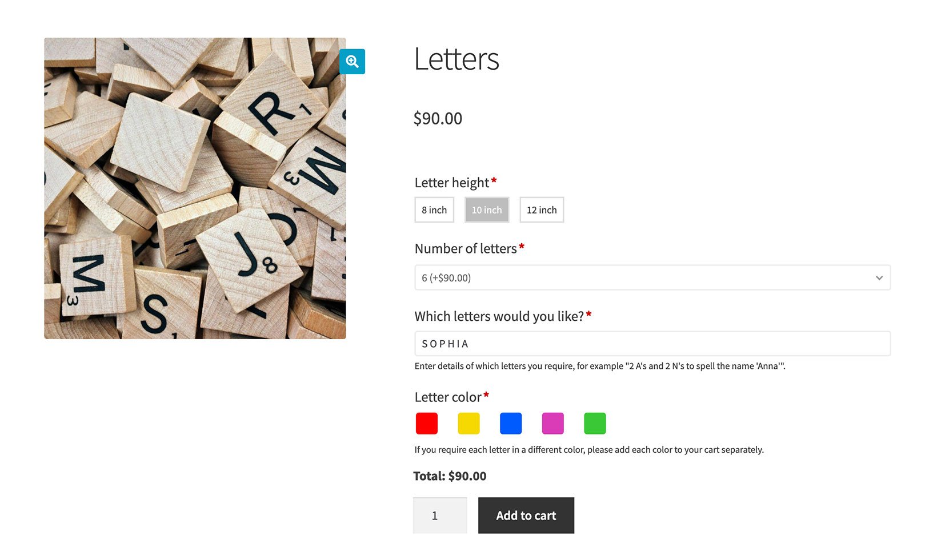Click the Letter color section heading
Viewport: 937px width, 560px height.
[449, 397]
